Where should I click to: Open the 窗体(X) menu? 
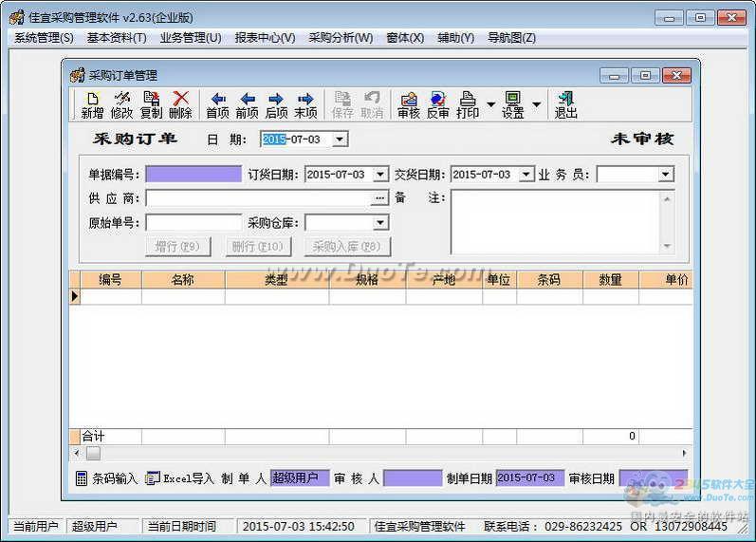coord(405,38)
